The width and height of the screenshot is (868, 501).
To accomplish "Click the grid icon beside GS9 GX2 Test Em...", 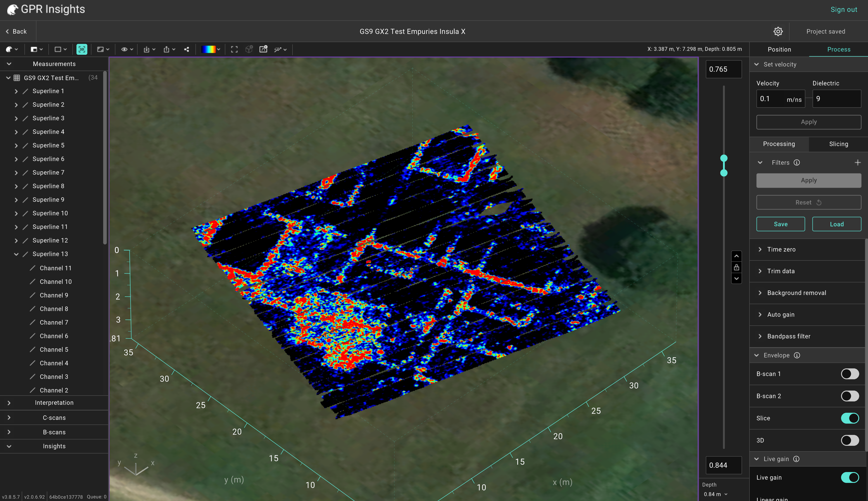I will 17,78.
